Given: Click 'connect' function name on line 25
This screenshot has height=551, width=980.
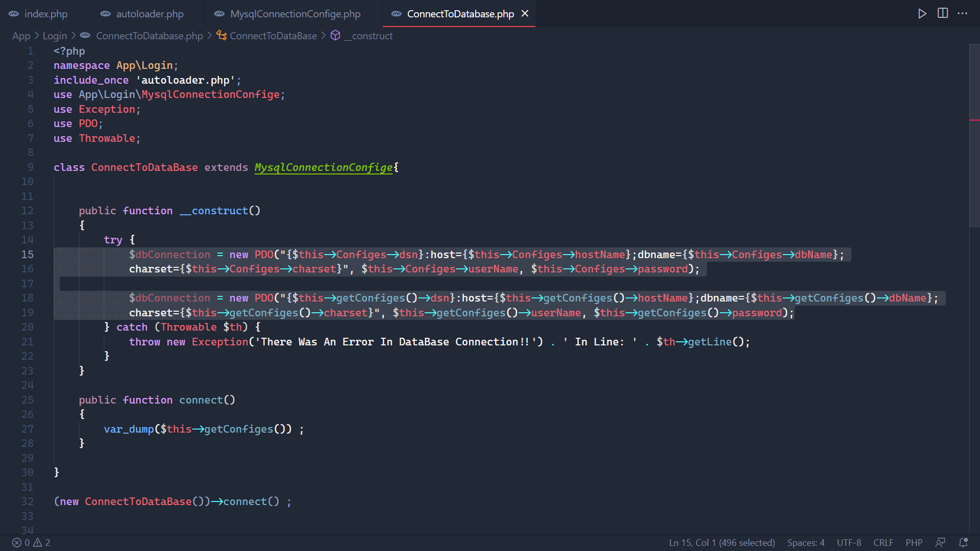Looking at the screenshot, I should (201, 400).
